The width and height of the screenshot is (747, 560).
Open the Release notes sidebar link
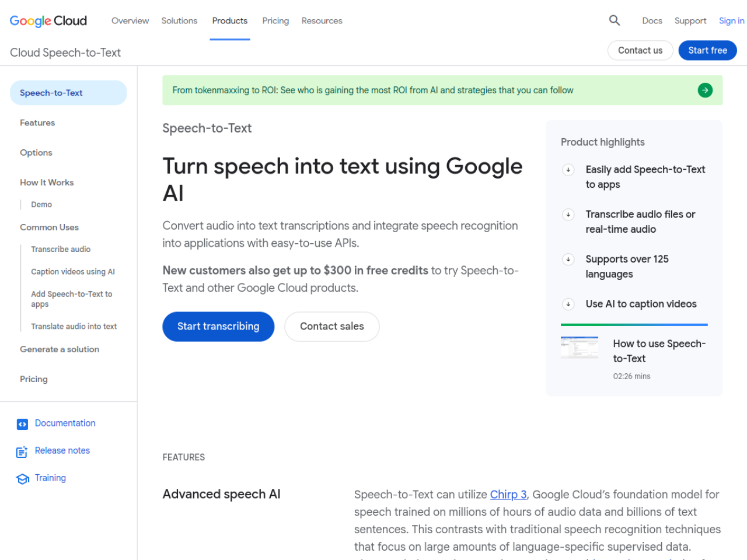62,451
